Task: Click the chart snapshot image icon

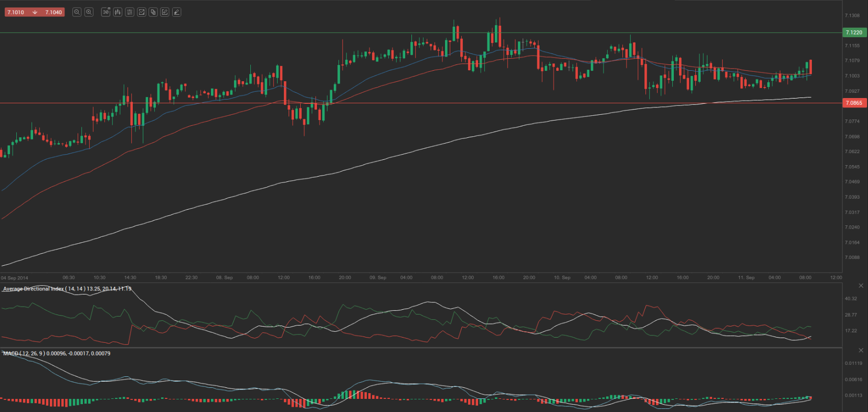Action: coord(141,12)
